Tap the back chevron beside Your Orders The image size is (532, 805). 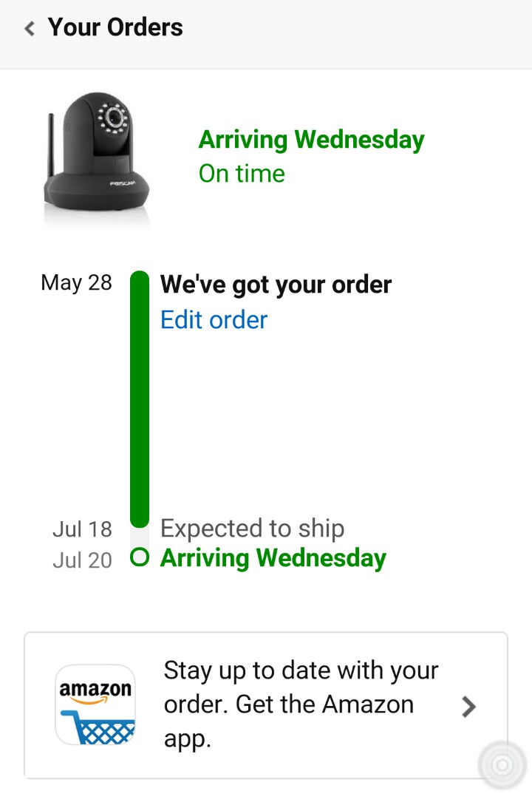(x=30, y=29)
